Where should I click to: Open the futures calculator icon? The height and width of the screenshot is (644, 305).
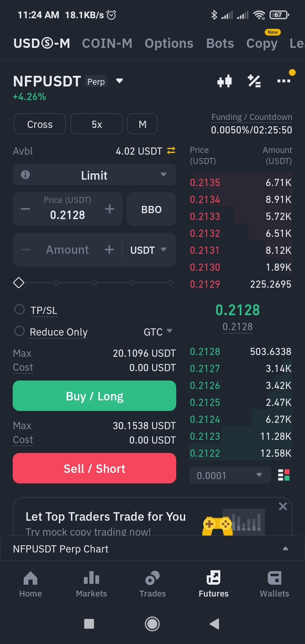pyautogui.click(x=254, y=81)
